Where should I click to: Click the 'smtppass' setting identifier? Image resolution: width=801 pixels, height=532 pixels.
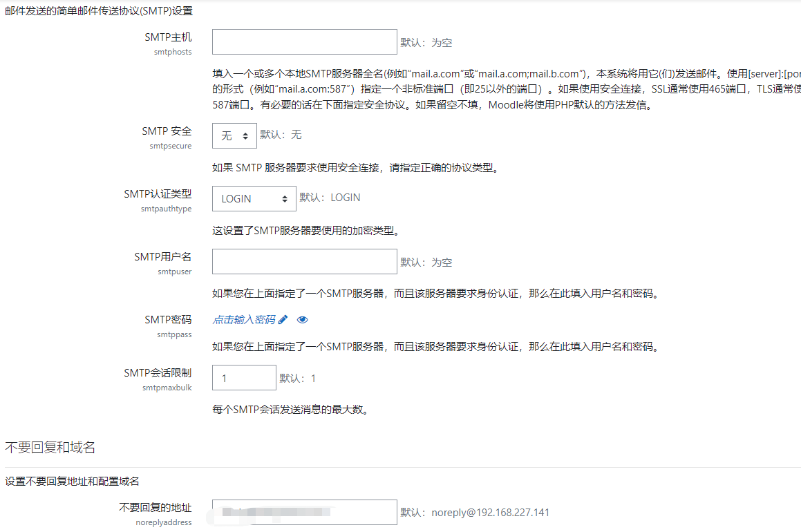(x=176, y=334)
